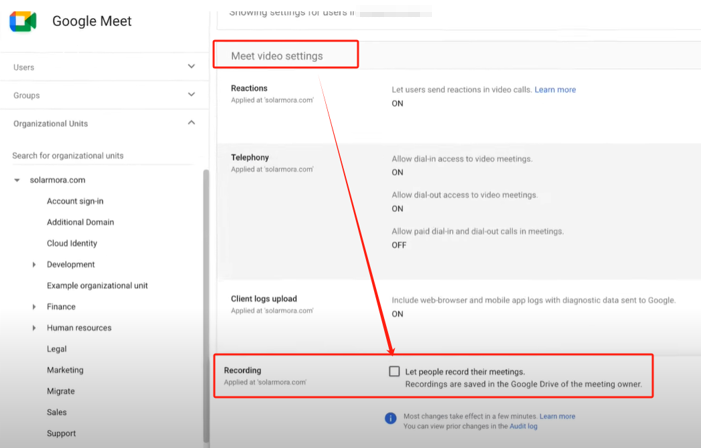Select Example organizational unit entry
The width and height of the screenshot is (701, 448).
pos(97,285)
